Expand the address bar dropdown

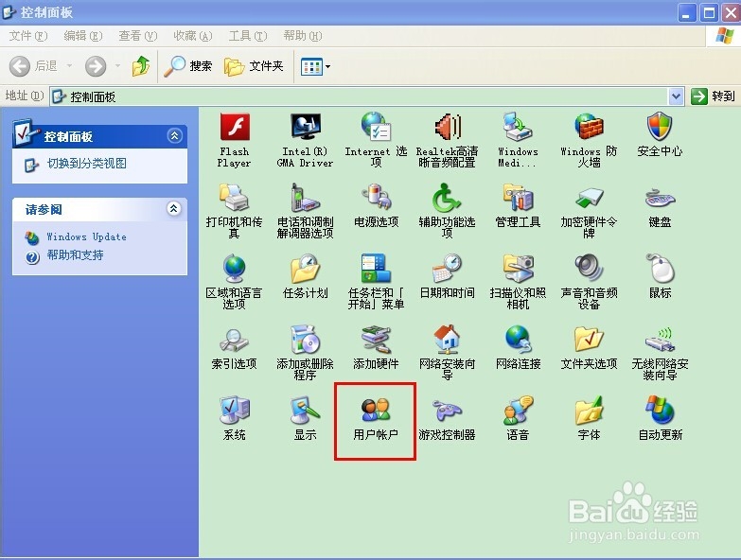677,96
